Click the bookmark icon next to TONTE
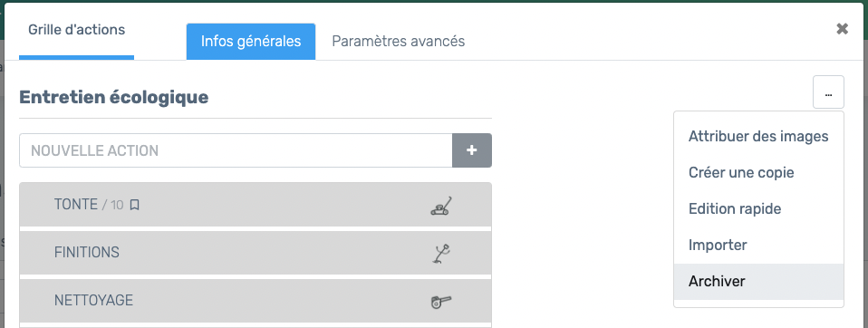This screenshot has height=328, width=868. coord(134,205)
